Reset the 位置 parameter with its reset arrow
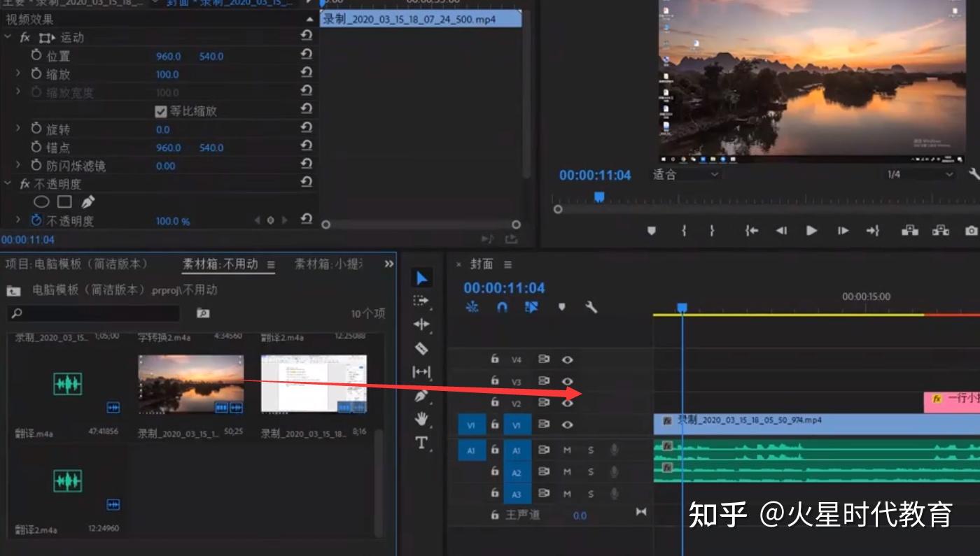Screen dimensions: 980x556 click(x=306, y=56)
